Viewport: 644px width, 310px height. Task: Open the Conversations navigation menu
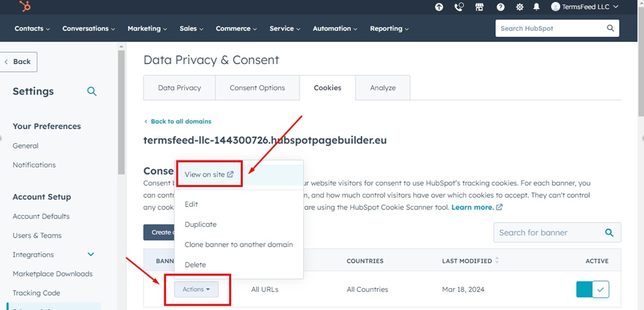pyautogui.click(x=89, y=28)
